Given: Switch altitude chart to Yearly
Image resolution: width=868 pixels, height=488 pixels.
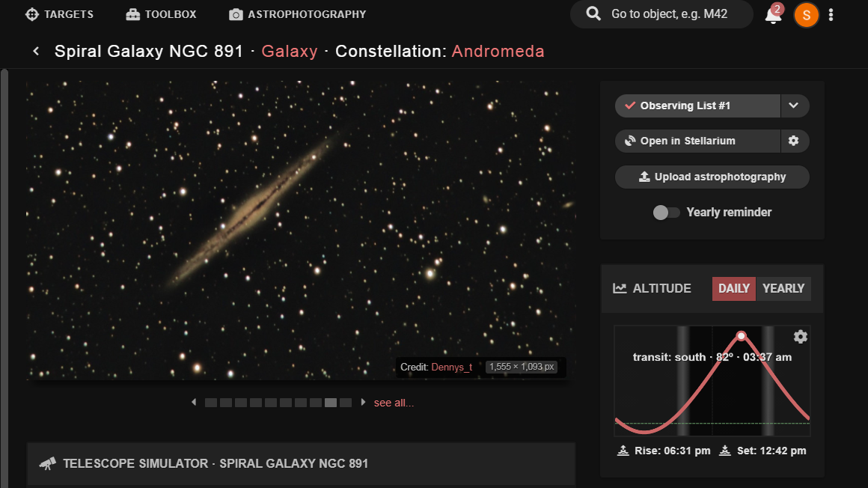Looking at the screenshot, I should (783, 288).
